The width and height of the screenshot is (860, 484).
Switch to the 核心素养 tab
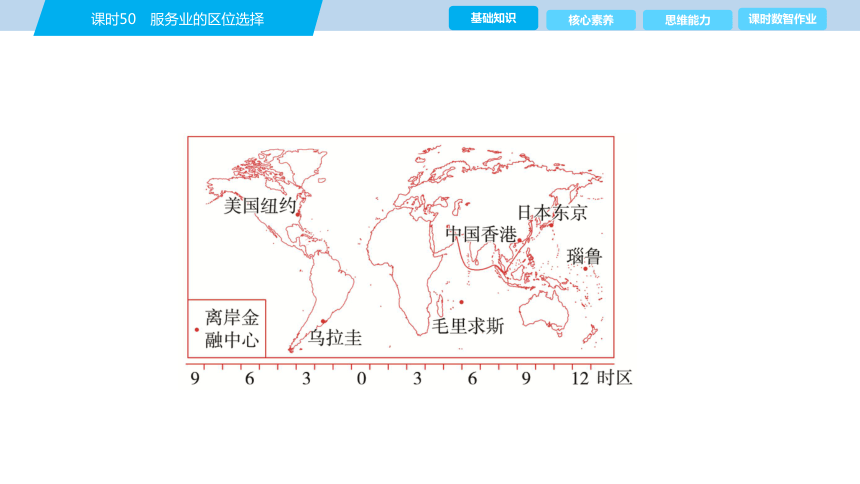591,20
